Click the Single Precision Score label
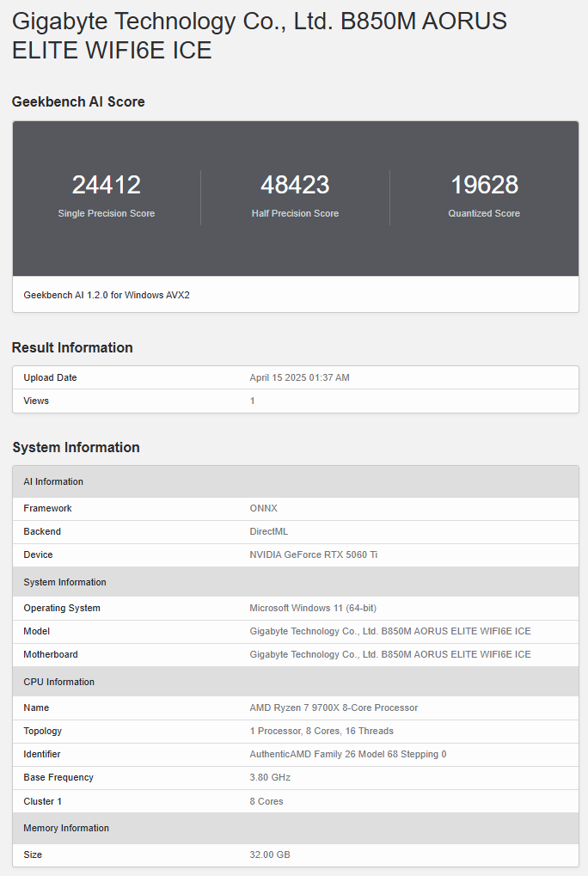This screenshot has height=876, width=588. [x=106, y=213]
